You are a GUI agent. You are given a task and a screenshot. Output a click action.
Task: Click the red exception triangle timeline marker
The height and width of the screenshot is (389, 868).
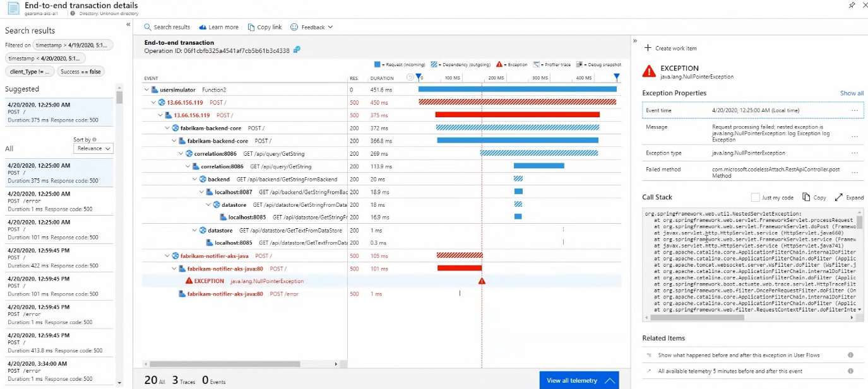click(x=482, y=281)
